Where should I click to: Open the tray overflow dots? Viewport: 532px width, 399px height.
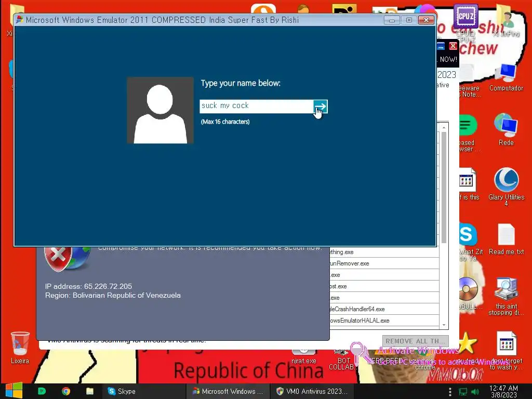pos(450,392)
